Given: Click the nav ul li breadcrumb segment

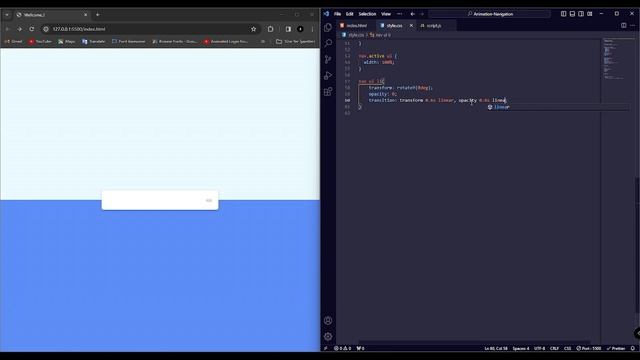Looking at the screenshot, I should tap(383, 35).
